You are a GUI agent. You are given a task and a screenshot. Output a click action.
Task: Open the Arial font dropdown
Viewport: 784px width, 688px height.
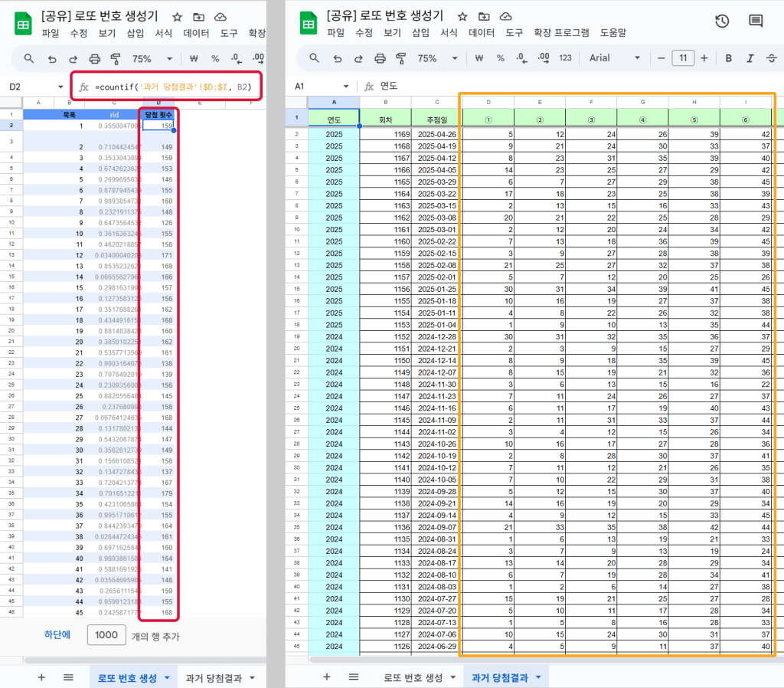[614, 58]
